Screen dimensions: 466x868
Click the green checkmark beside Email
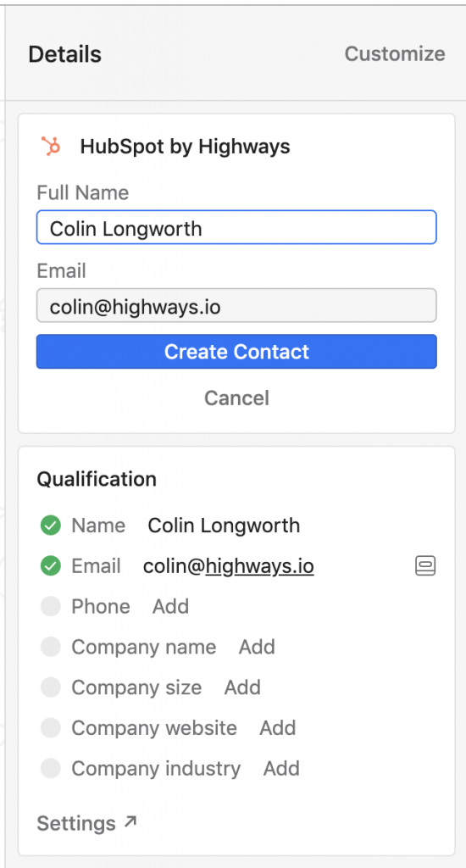point(50,565)
